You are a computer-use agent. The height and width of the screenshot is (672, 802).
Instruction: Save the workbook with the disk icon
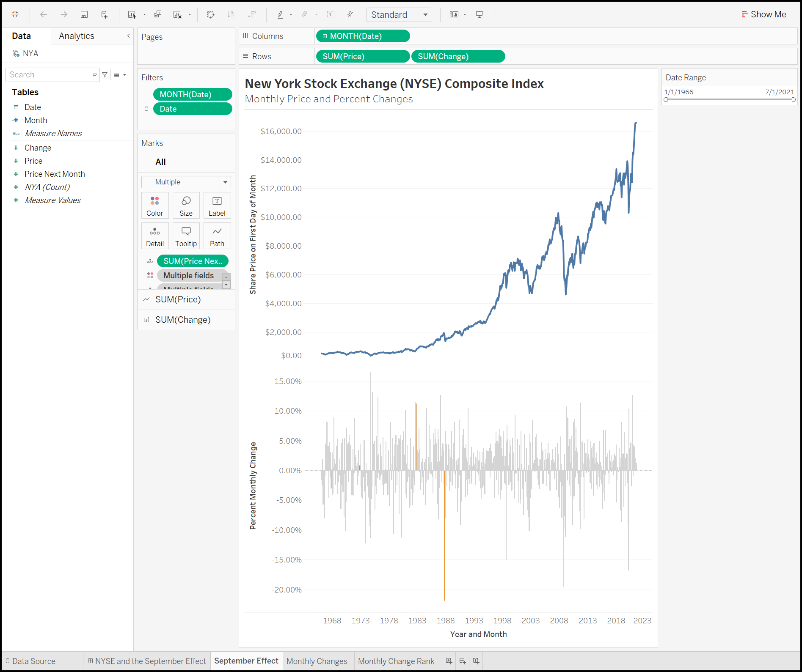pos(84,14)
